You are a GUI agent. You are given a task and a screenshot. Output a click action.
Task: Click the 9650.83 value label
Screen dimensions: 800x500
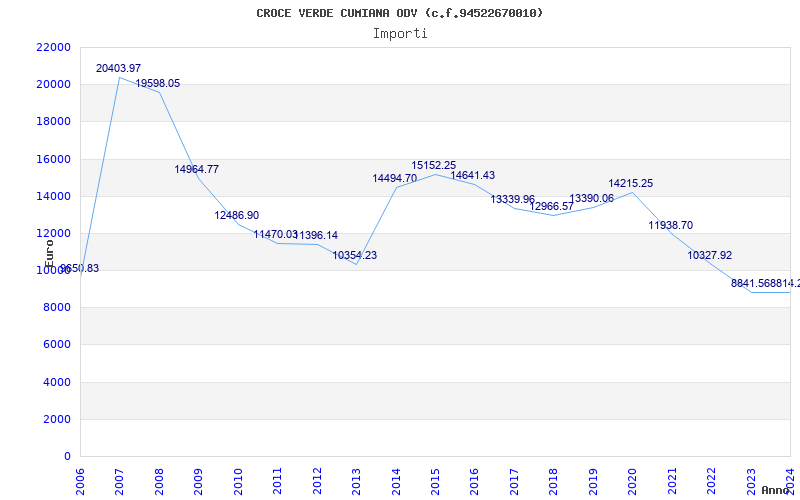point(80,269)
